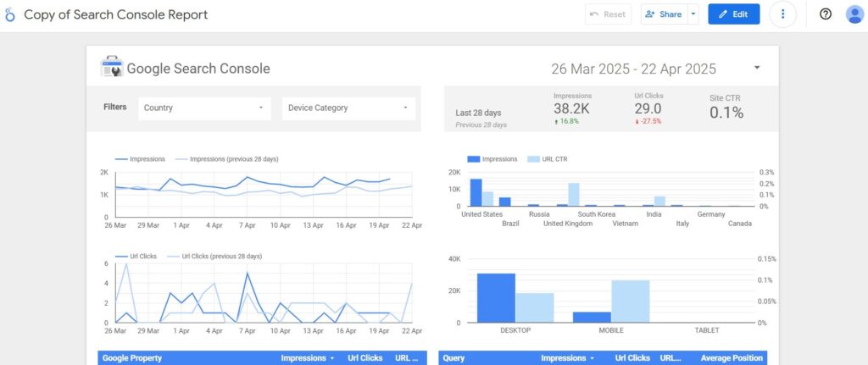Sort Query table by Url Clicks column

tap(632, 358)
